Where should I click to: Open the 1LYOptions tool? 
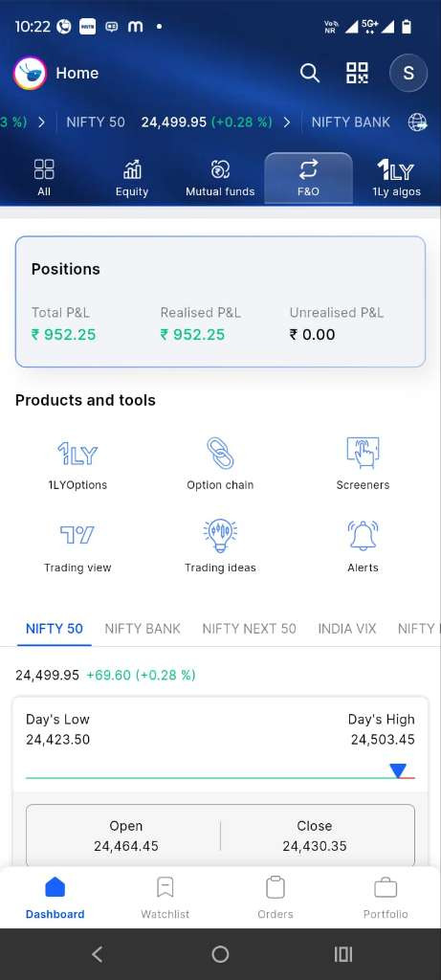[x=77, y=465]
